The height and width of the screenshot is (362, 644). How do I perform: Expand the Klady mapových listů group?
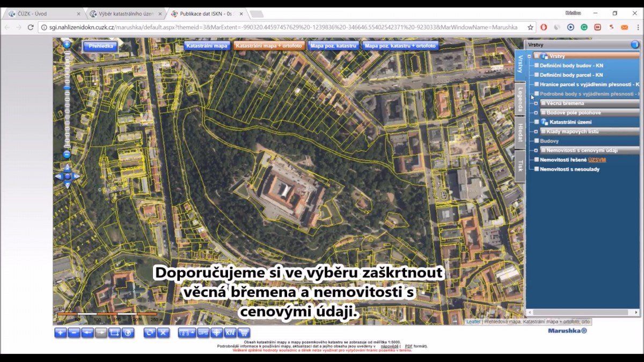pyautogui.click(x=536, y=131)
